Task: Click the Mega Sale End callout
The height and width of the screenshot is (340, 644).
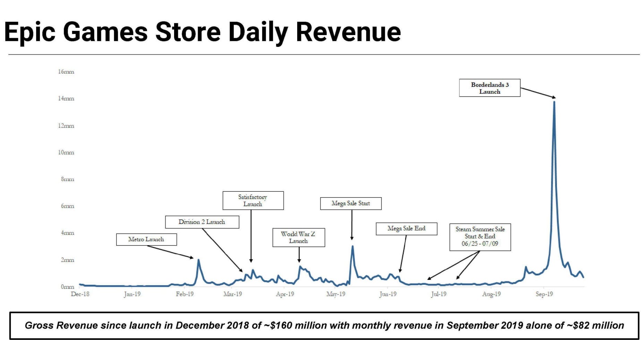Action: (x=406, y=229)
